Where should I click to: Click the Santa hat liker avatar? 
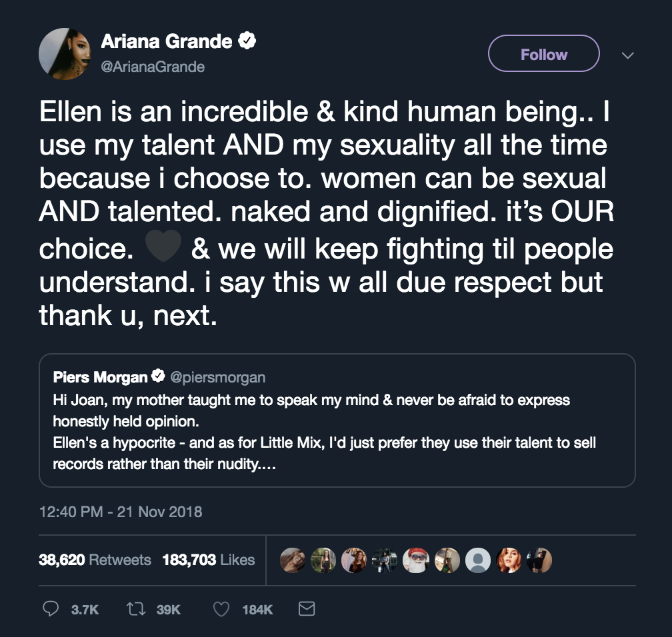click(x=415, y=560)
